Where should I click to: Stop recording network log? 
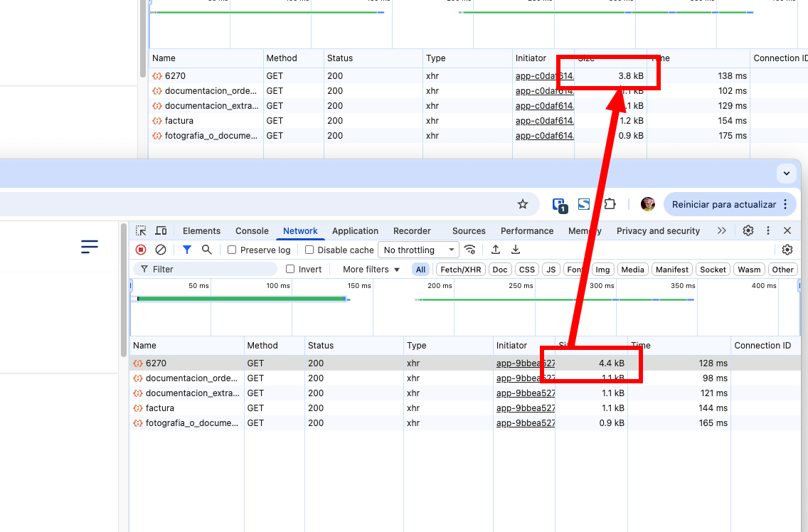coord(141,250)
